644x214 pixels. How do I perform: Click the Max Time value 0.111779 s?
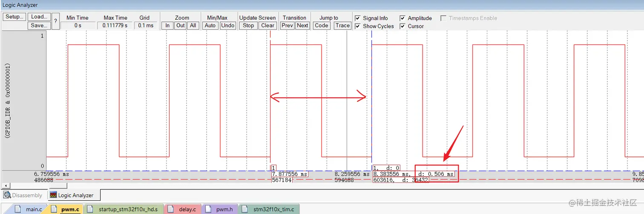point(115,26)
